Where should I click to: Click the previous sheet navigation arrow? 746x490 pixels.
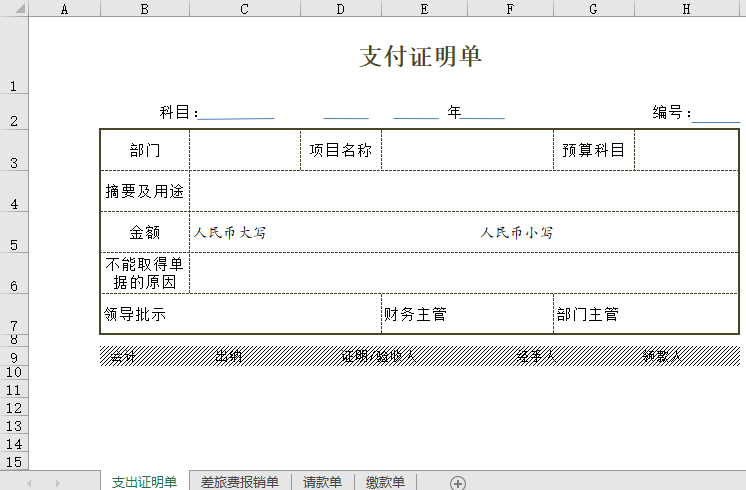(29, 483)
